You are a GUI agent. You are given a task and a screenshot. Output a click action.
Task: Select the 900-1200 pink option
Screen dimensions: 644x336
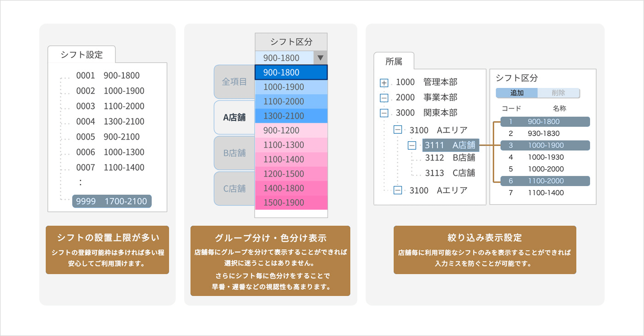[x=291, y=130]
